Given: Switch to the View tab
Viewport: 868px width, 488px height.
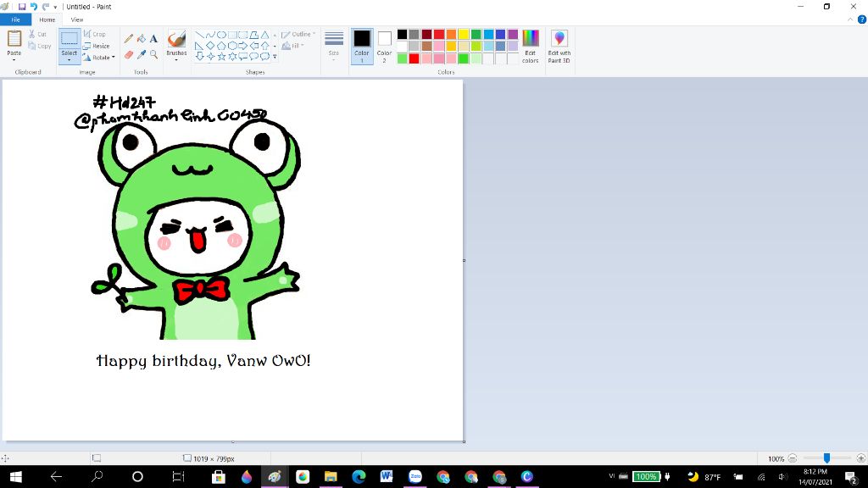Looking at the screenshot, I should pyautogui.click(x=77, y=20).
